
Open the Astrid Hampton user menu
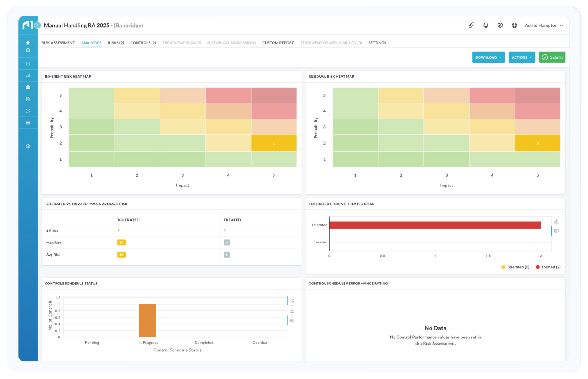pyautogui.click(x=544, y=25)
